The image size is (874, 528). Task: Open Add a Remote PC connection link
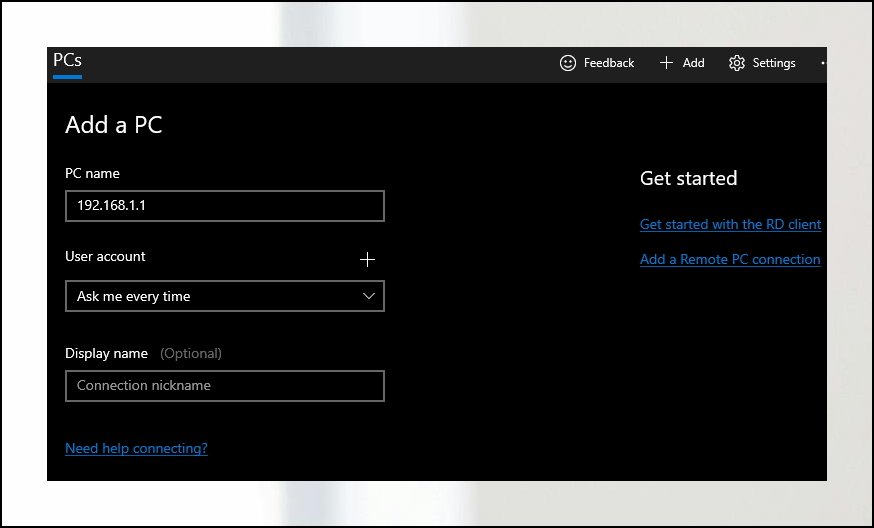click(x=730, y=259)
